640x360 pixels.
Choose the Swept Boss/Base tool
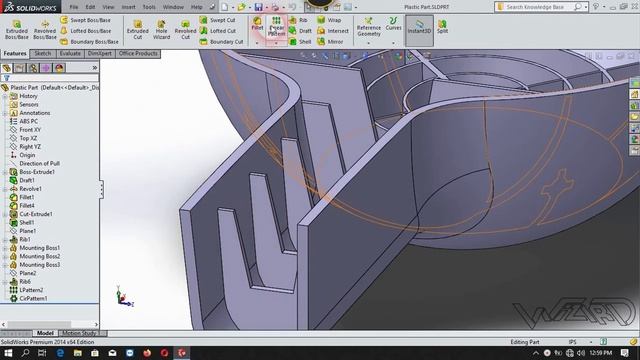coord(85,20)
